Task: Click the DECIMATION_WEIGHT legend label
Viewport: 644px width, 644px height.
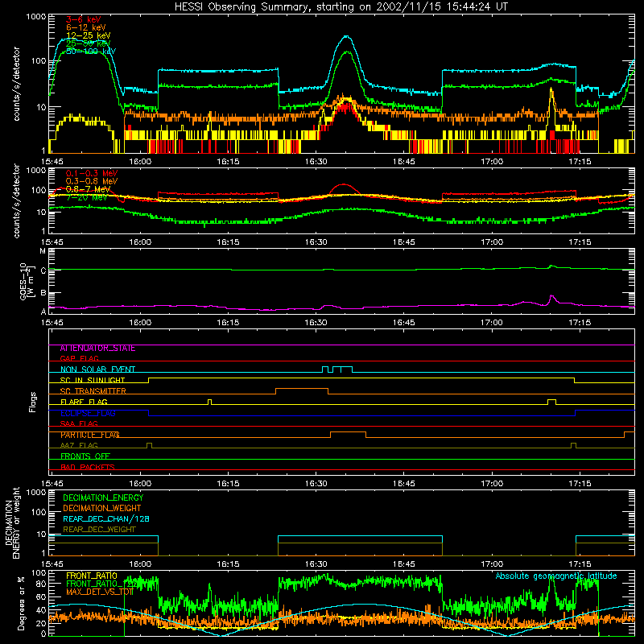Action: 102,508
